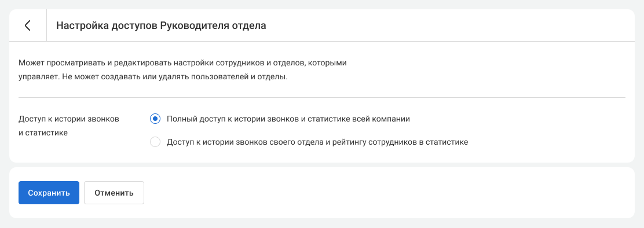Click the words 'и статистике' in the left label
The width and height of the screenshot is (644, 228).
43,133
